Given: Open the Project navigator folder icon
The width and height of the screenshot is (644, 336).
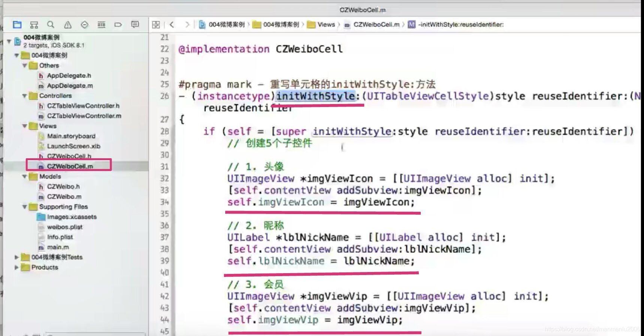Looking at the screenshot, I should 17,25.
